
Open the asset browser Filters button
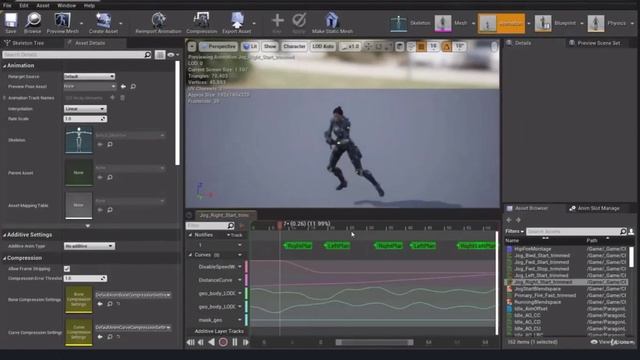click(514, 231)
